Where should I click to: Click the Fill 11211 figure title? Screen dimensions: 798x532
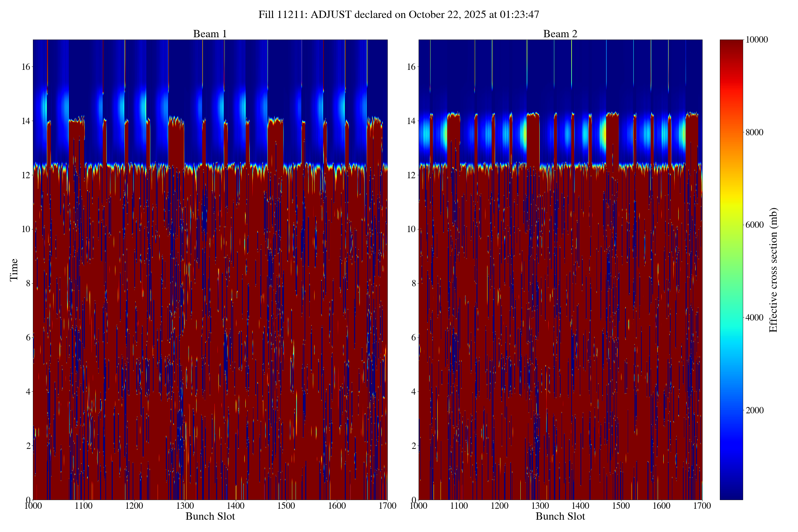399,15
